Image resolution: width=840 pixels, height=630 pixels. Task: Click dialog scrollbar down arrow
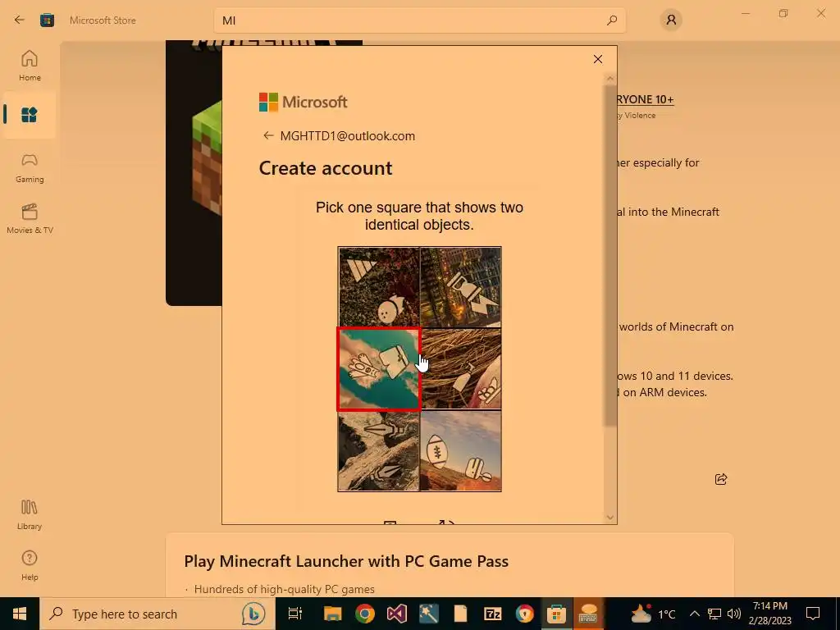[x=610, y=517]
